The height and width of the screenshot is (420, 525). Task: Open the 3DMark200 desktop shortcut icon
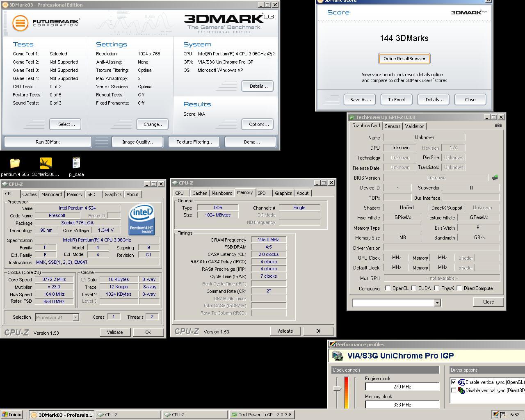(46, 163)
